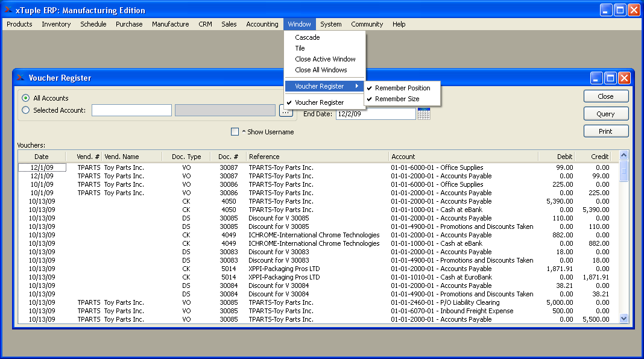The height and width of the screenshot is (359, 644).
Task: Click the Print button
Action: [x=605, y=131]
